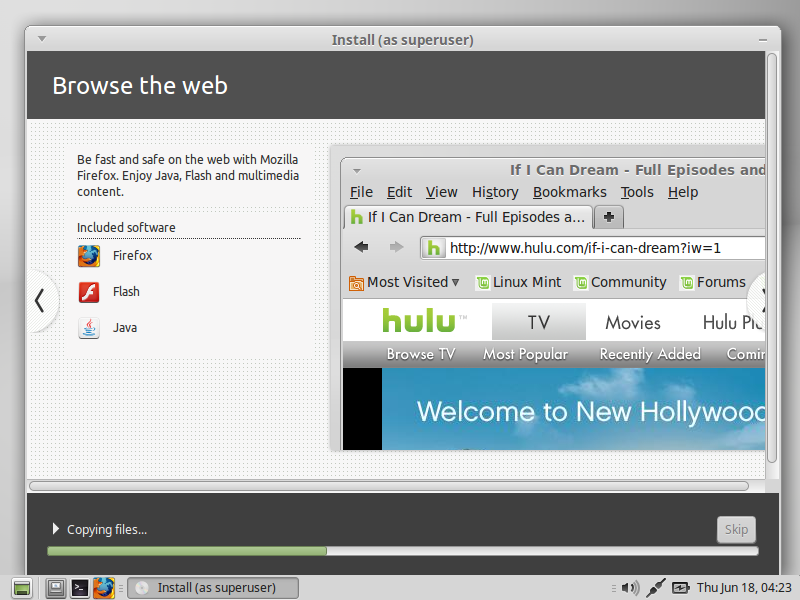
Task: Open the Forums bookmark
Action: coord(713,282)
